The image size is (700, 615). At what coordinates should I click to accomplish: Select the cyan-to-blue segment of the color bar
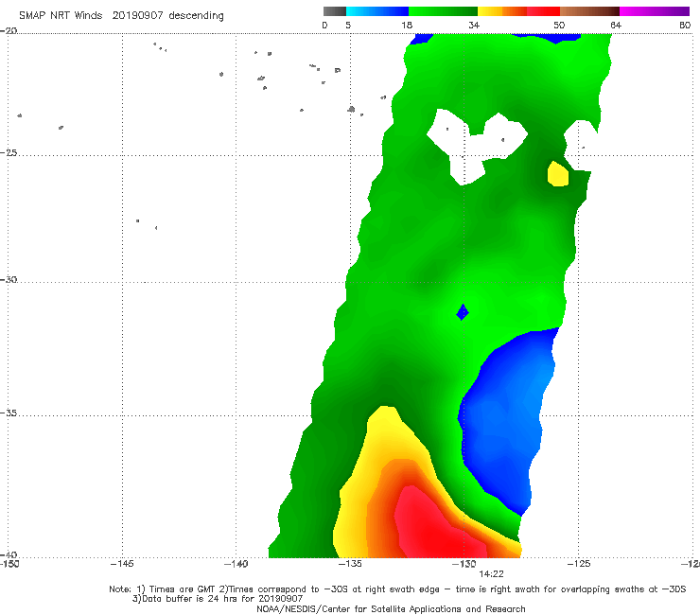(377, 11)
